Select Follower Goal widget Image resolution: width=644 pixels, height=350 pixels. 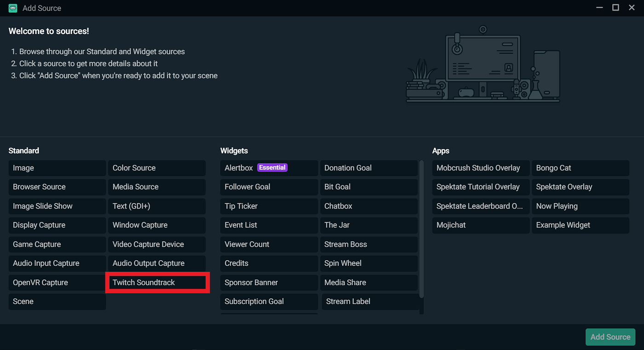point(269,187)
